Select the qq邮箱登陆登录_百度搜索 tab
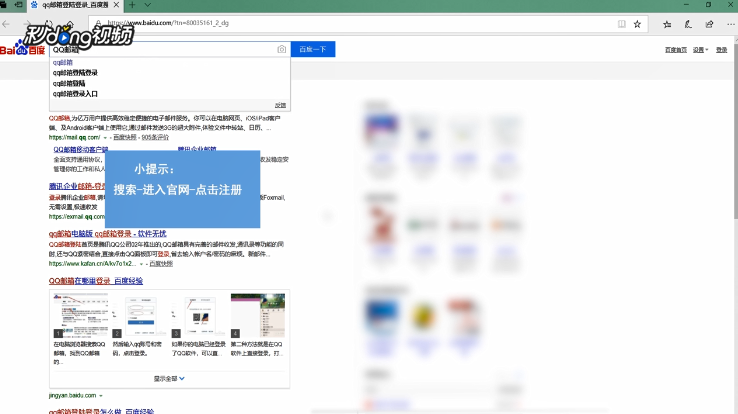The width and height of the screenshot is (738, 414). [x=74, y=5]
